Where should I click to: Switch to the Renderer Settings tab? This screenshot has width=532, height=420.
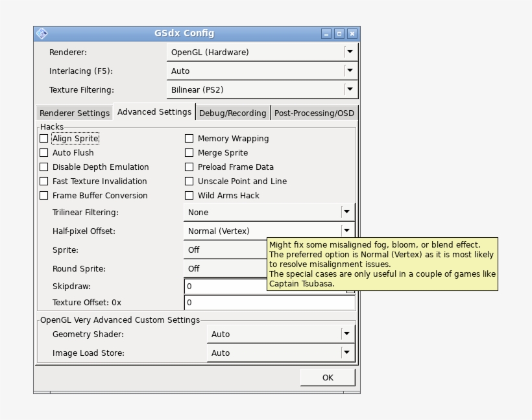coord(75,113)
